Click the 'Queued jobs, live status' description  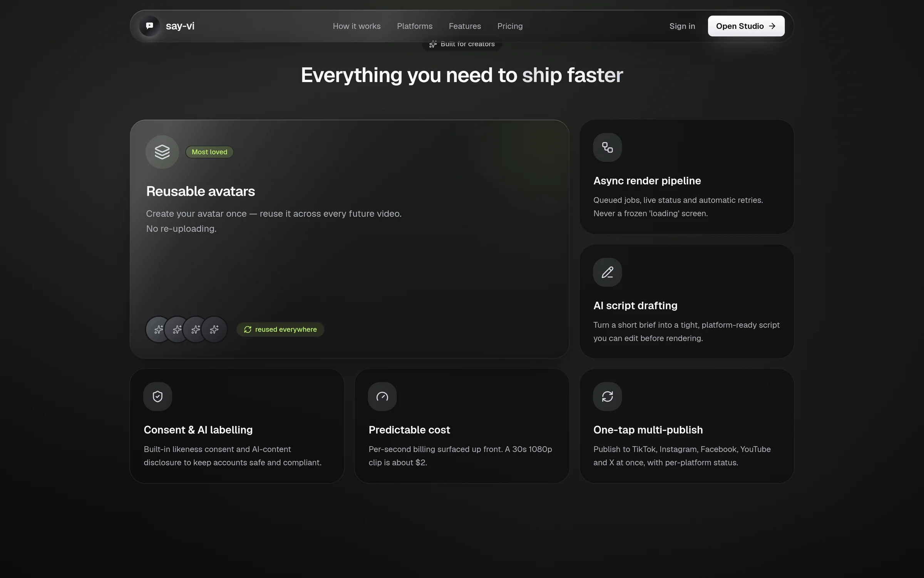678,207
